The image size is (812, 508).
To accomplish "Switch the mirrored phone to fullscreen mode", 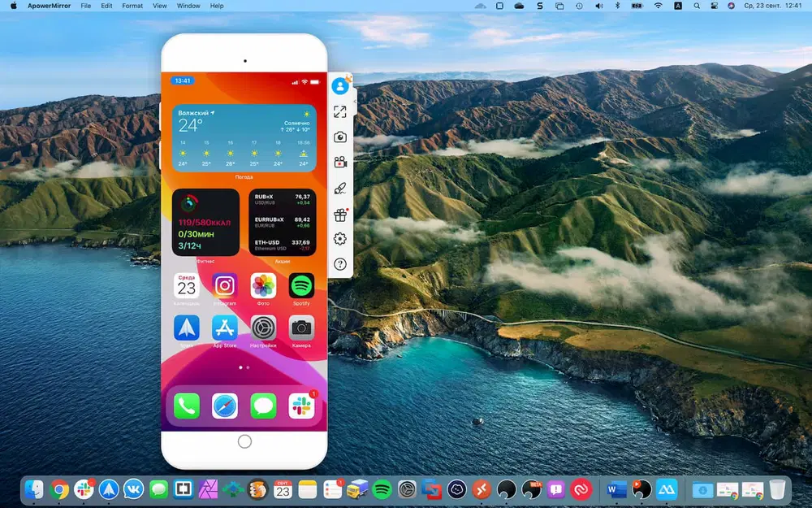I will (340, 111).
